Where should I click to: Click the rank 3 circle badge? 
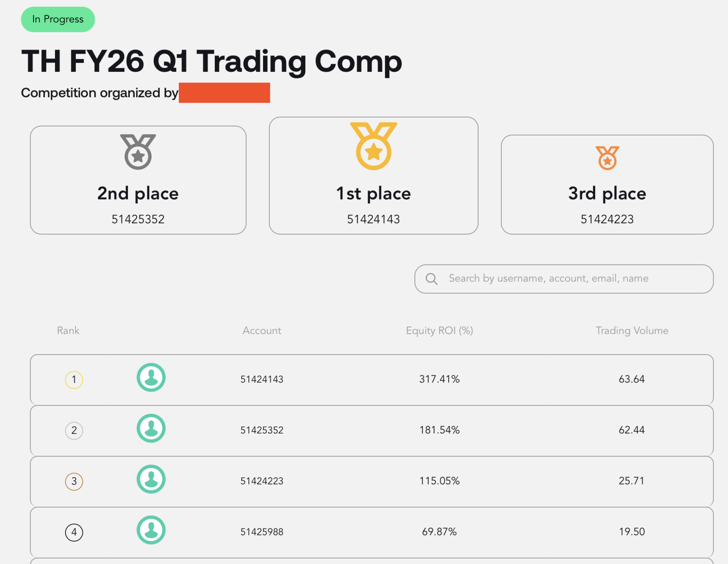coord(74,481)
